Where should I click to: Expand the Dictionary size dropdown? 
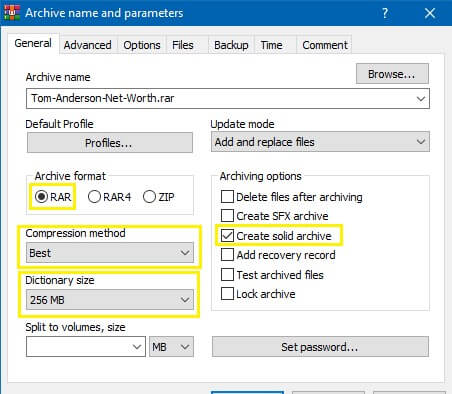110,300
